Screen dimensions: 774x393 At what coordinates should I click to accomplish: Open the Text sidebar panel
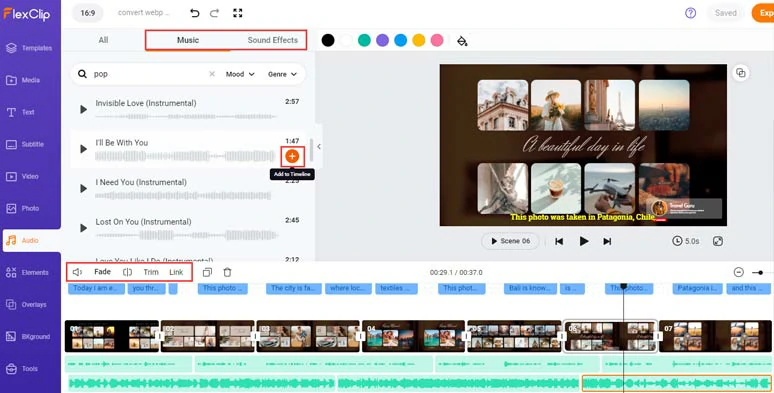pos(21,112)
